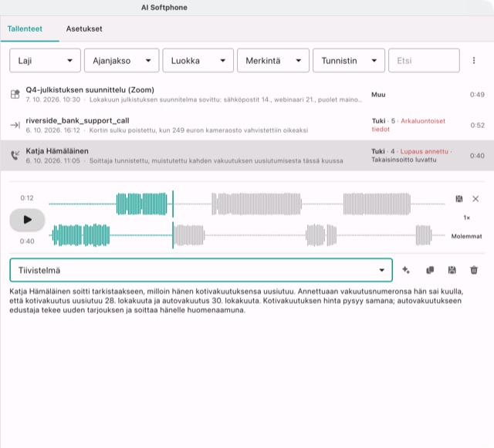
Task: Click the Muu category label
Action: 378,94
